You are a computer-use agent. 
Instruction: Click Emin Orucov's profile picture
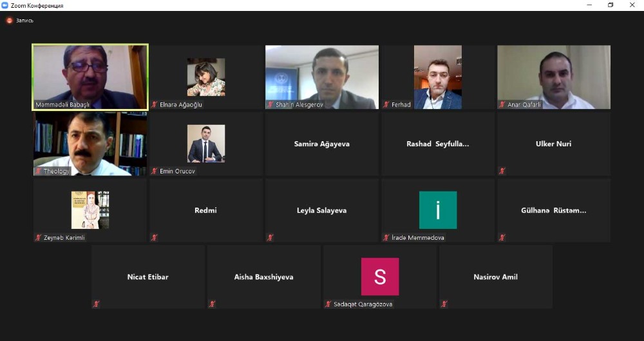tap(206, 143)
